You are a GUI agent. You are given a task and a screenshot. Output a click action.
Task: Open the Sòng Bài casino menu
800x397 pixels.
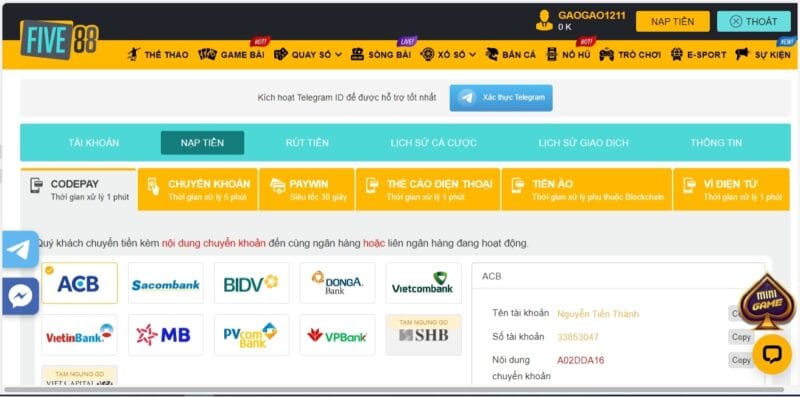coord(381,55)
